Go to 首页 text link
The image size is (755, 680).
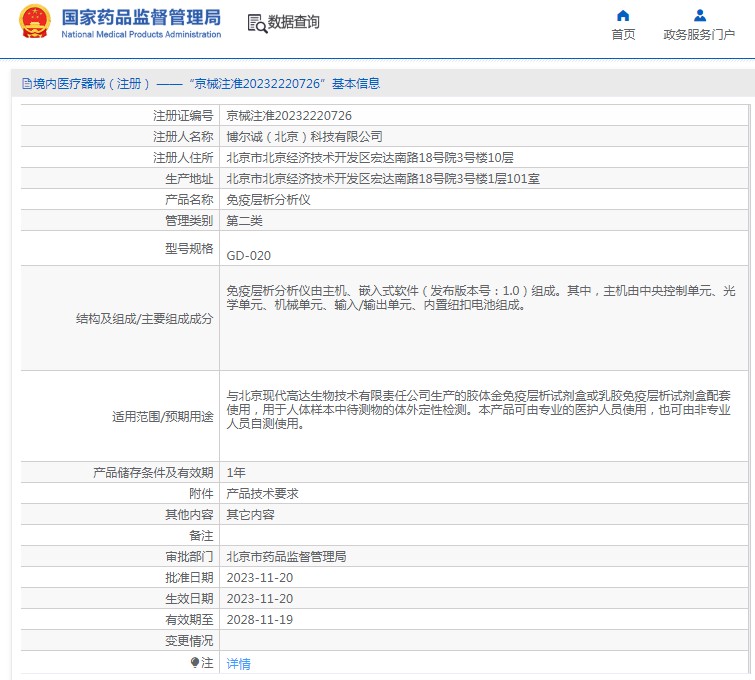pyautogui.click(x=623, y=35)
